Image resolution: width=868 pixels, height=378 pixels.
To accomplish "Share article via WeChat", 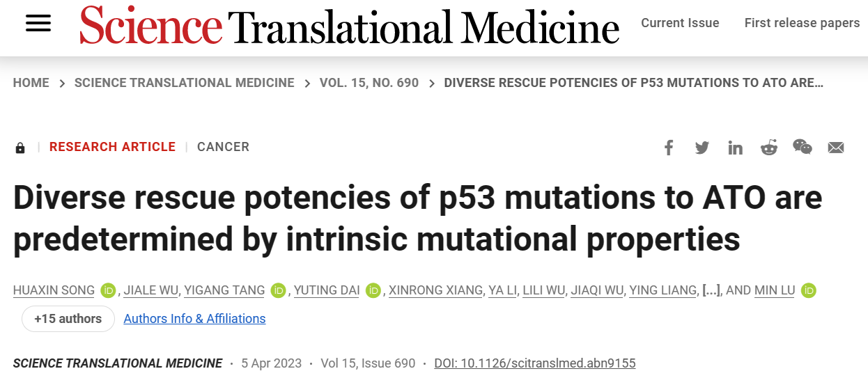I will (x=803, y=147).
